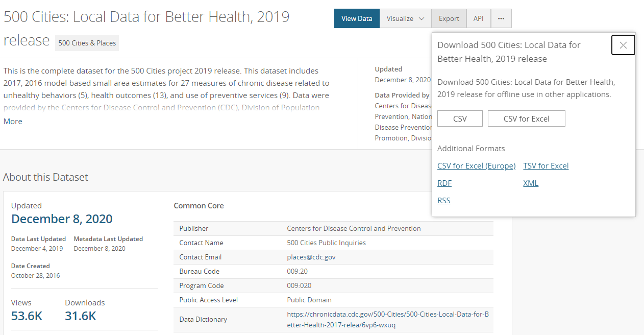Open the API button
The width and height of the screenshot is (644, 335).
pyautogui.click(x=478, y=18)
